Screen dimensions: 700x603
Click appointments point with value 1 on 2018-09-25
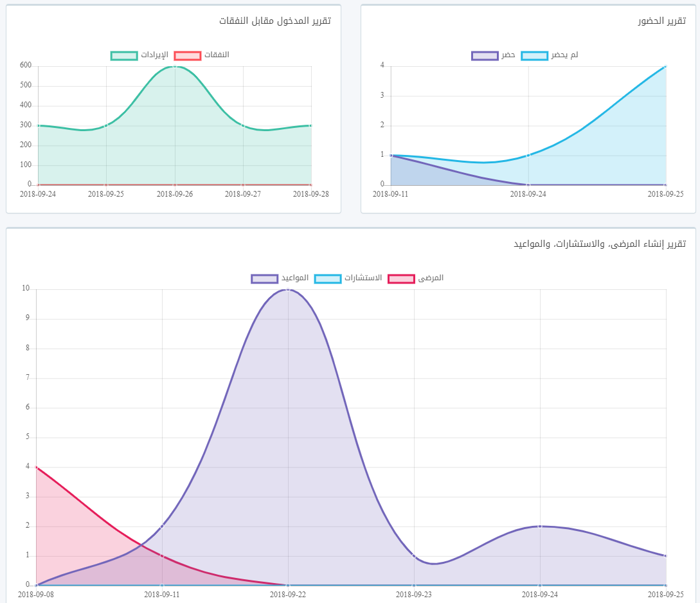pyautogui.click(x=665, y=555)
